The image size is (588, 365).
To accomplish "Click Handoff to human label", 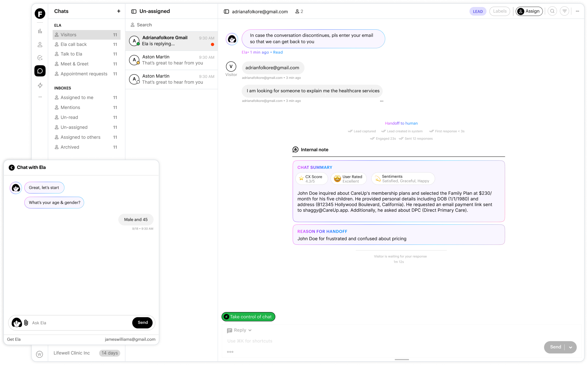I will (x=401, y=123).
